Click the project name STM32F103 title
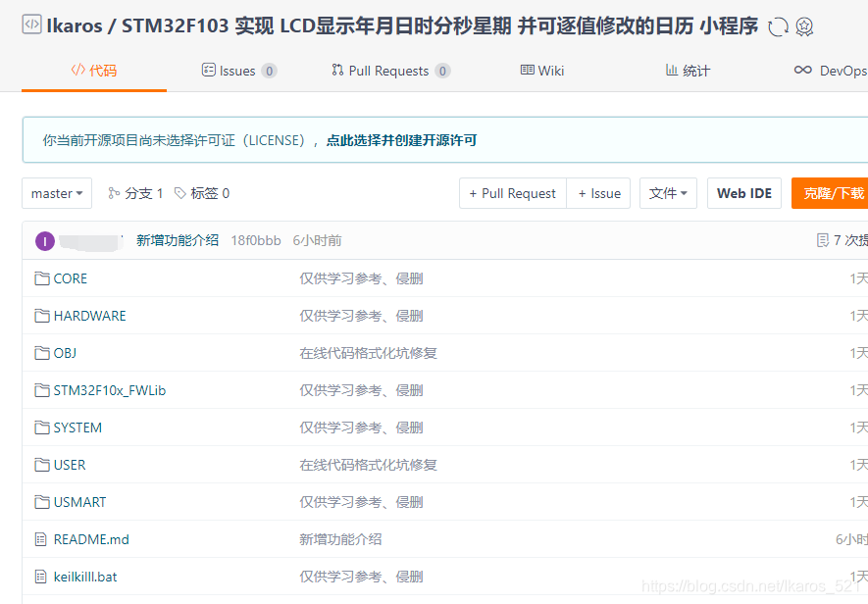 click(439, 26)
